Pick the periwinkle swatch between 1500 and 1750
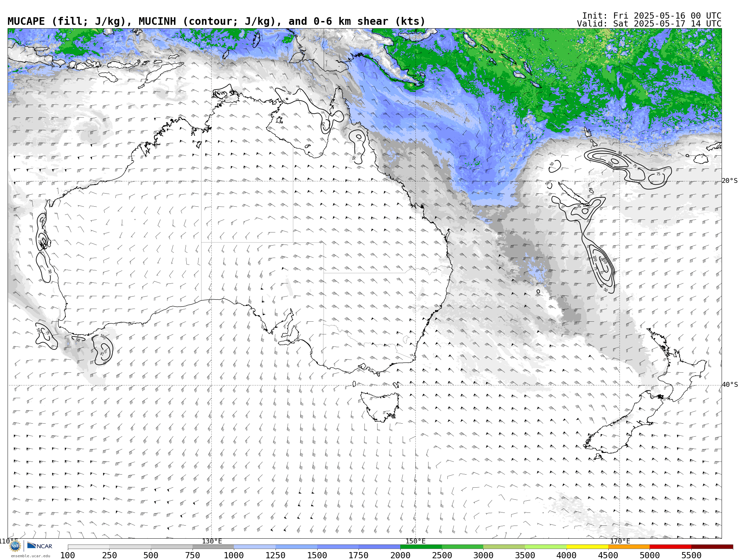744x560 pixels. [x=338, y=547]
